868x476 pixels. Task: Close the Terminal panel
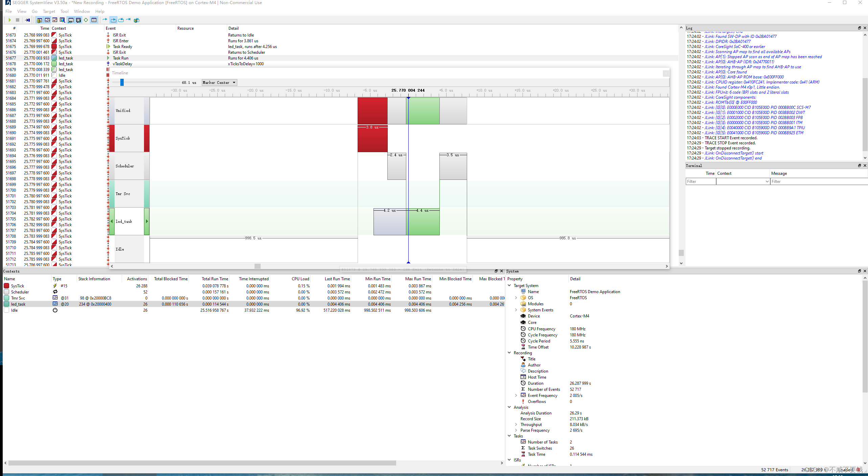point(865,166)
